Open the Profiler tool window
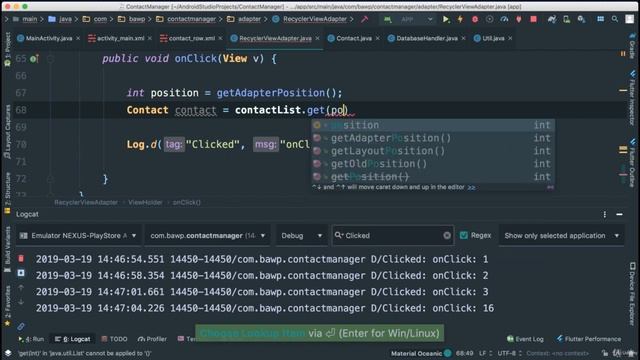640x360 pixels. pyautogui.click(x=152, y=339)
